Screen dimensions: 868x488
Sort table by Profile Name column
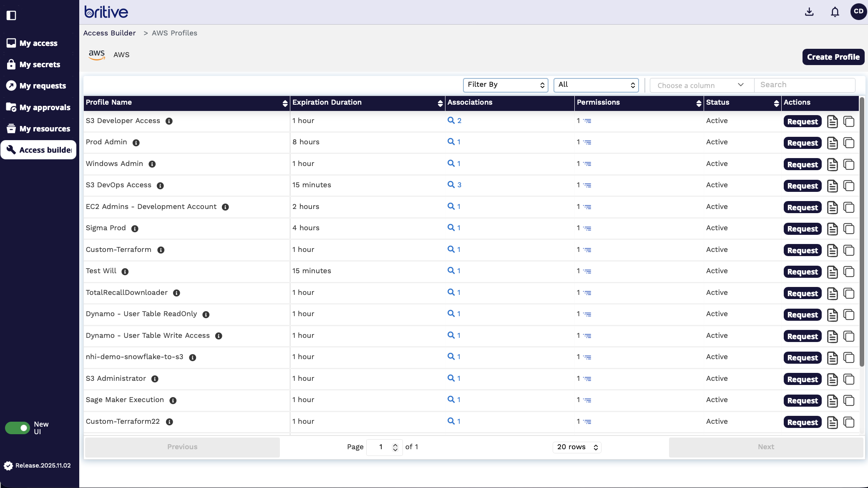[285, 103]
